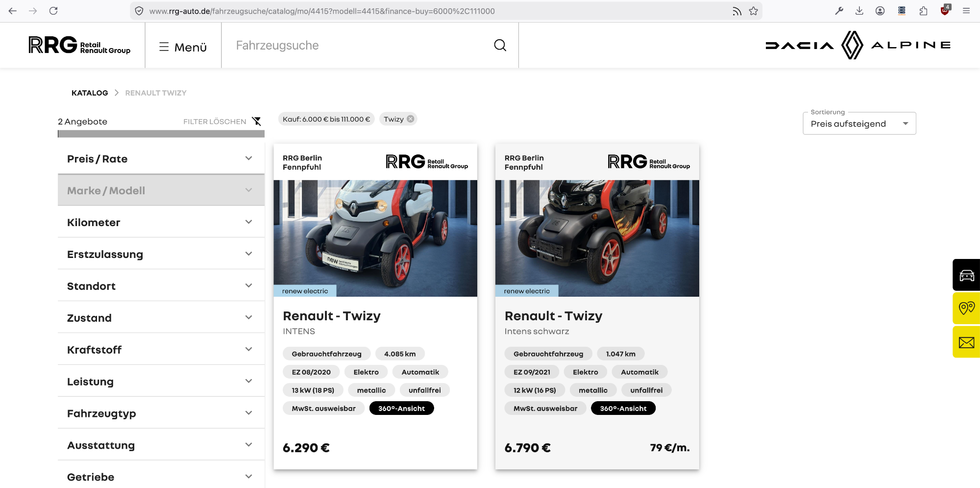The image size is (980, 488).
Task: Expand the Kraftstoff filter
Action: coord(161,350)
